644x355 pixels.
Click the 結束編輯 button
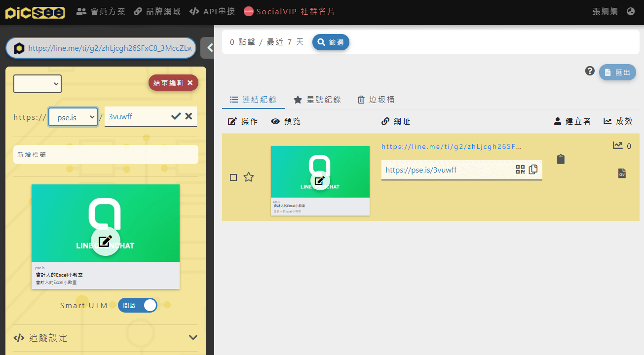tap(173, 83)
